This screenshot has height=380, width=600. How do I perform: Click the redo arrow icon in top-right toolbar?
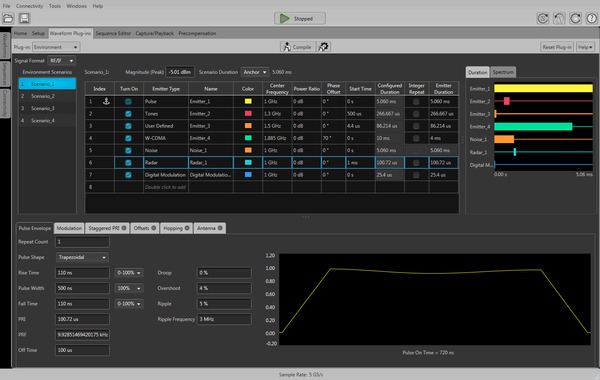tap(575, 18)
